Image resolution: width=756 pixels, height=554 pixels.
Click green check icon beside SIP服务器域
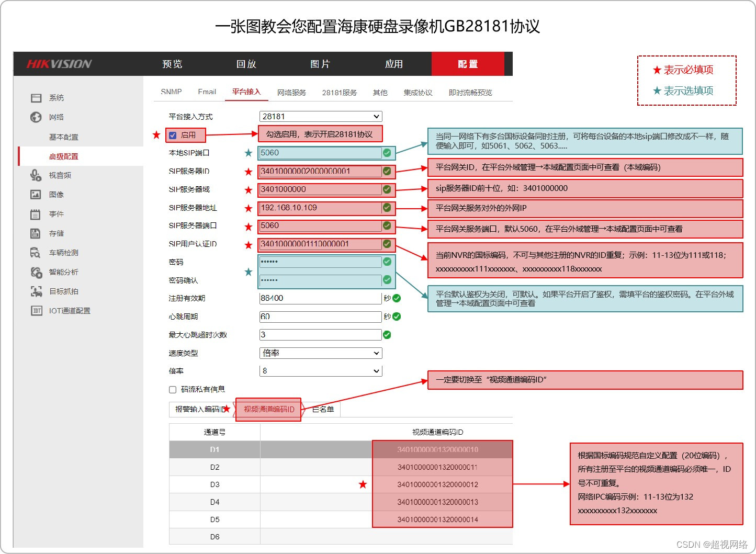(387, 189)
